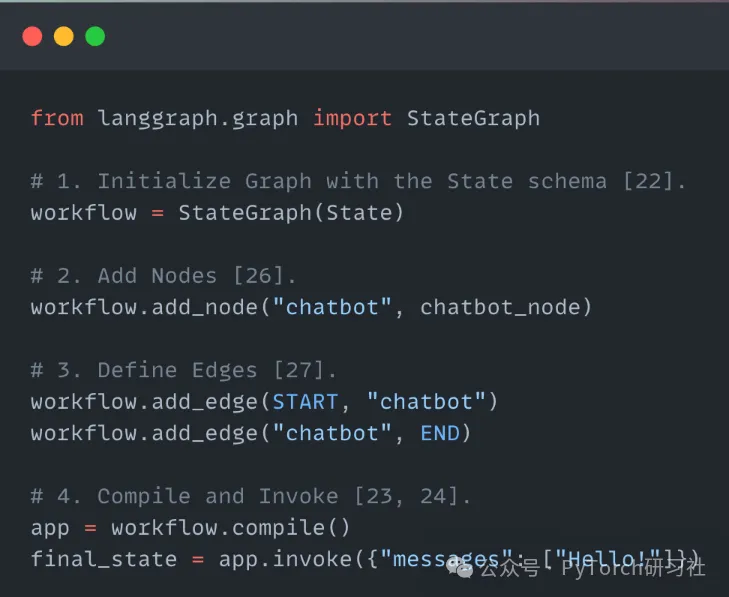
Task: Click the WeChat icon in the watermark
Action: (x=461, y=568)
